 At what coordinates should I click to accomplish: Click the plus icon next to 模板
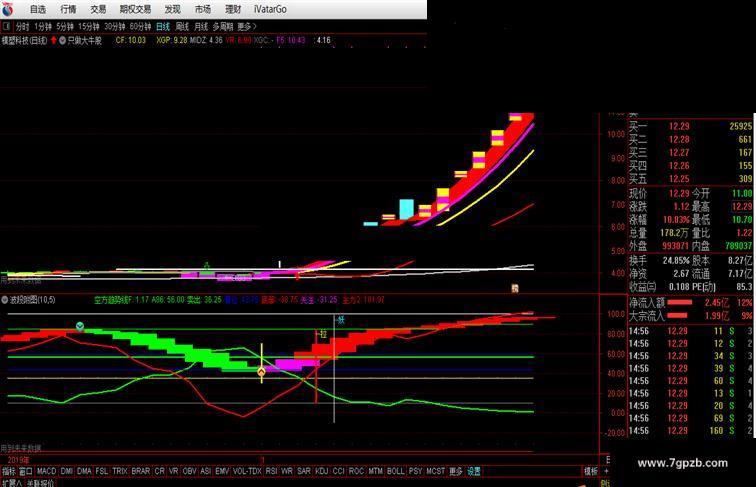[x=606, y=471]
